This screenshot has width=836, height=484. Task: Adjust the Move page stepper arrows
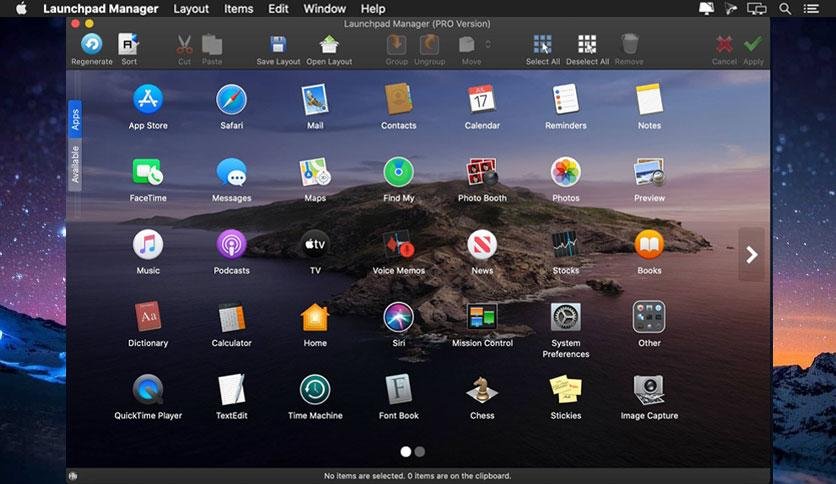point(487,44)
